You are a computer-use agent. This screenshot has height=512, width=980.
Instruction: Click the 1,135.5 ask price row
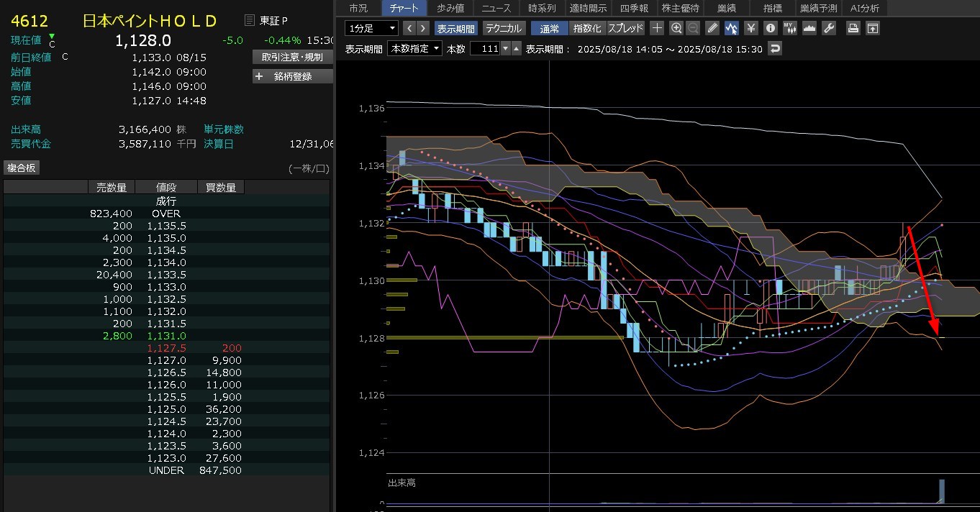pyautogui.click(x=166, y=226)
